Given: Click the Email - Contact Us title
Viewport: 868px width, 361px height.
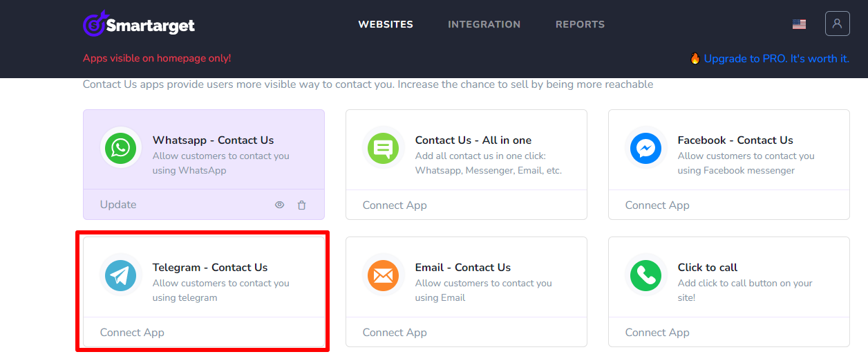Looking at the screenshot, I should 463,268.
